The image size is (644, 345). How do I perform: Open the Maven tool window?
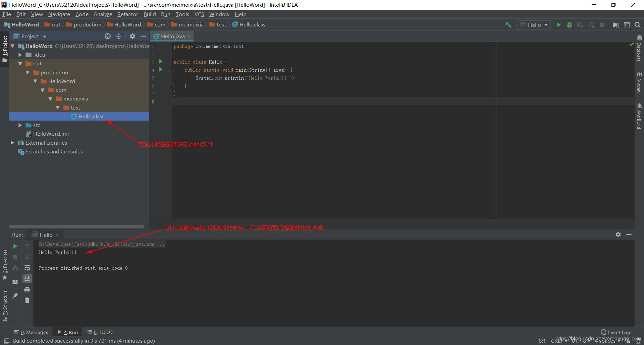click(x=639, y=82)
